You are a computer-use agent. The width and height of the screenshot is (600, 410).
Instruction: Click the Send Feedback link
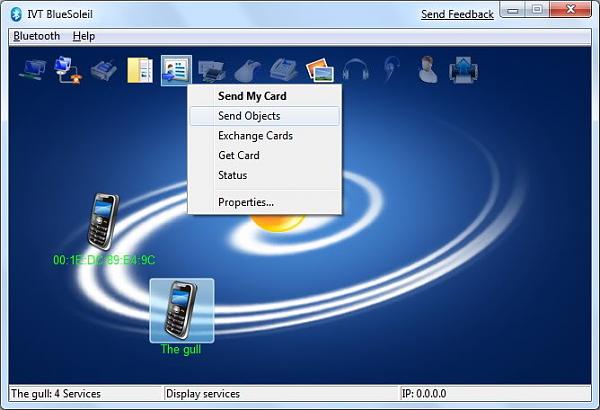tap(457, 15)
